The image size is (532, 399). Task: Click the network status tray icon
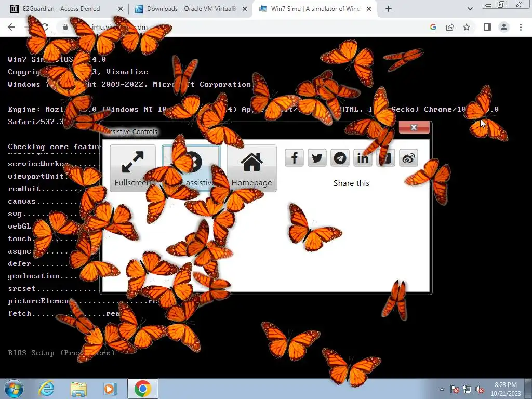[467, 389]
